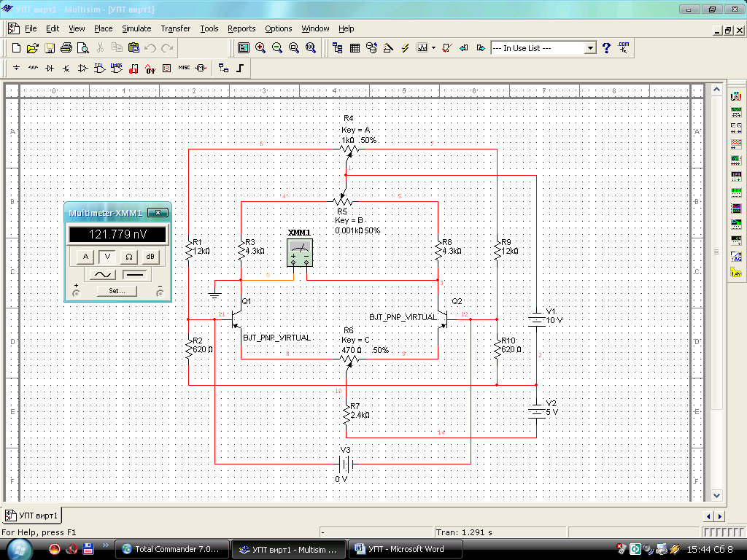Image resolution: width=747 pixels, height=560 pixels.
Task: Select ammeter mode A on multimeter
Action: 85,257
